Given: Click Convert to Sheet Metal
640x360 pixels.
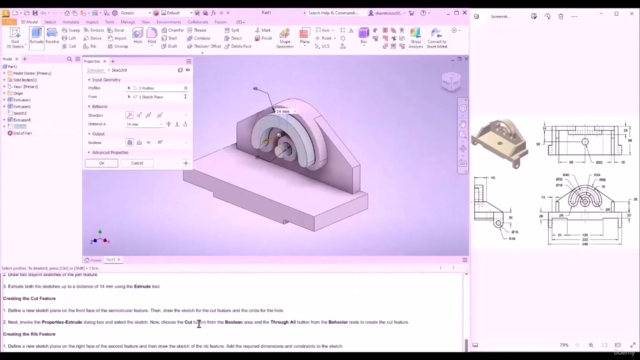Looking at the screenshot, I should point(437,38).
